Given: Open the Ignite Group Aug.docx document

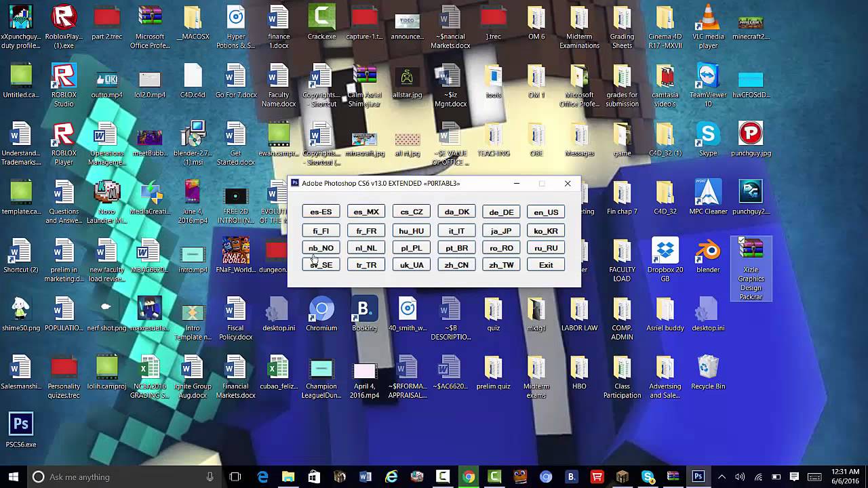Looking at the screenshot, I should (x=193, y=377).
